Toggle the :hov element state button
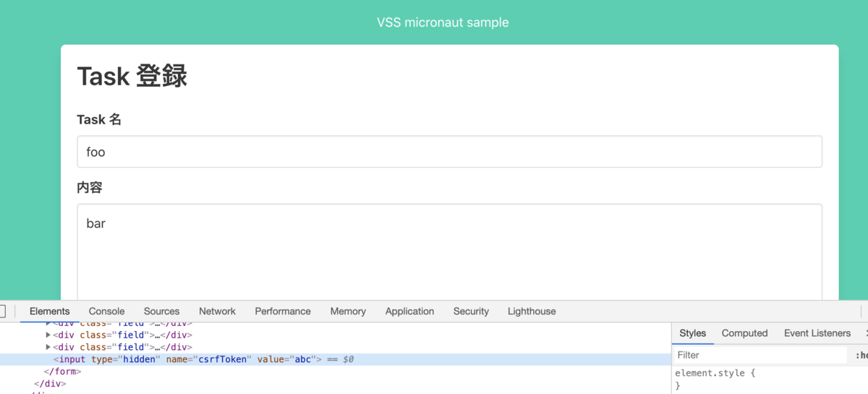This screenshot has height=394, width=868. 861,355
